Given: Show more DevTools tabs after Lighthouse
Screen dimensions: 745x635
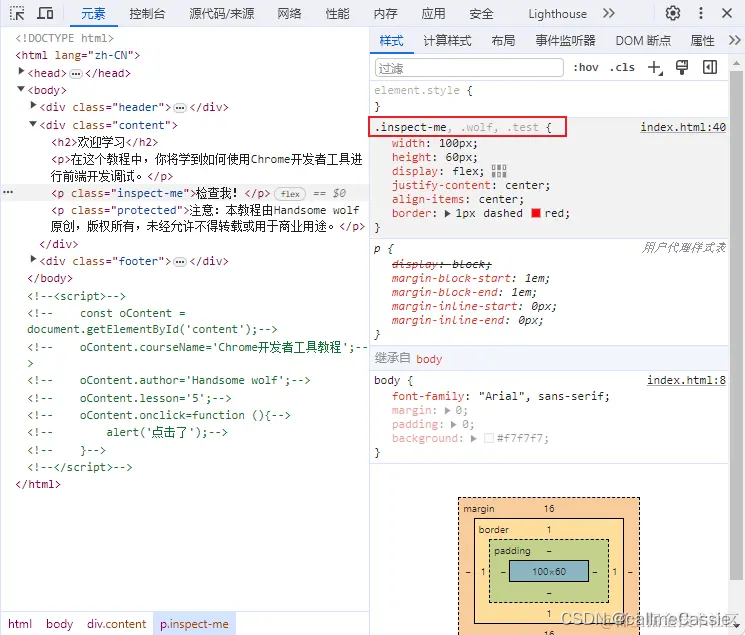Looking at the screenshot, I should coord(609,13).
